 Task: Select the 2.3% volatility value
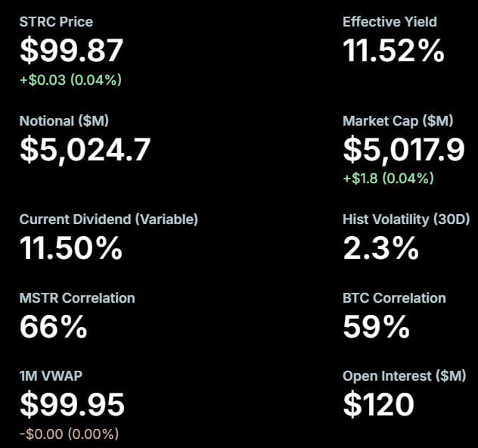point(380,248)
